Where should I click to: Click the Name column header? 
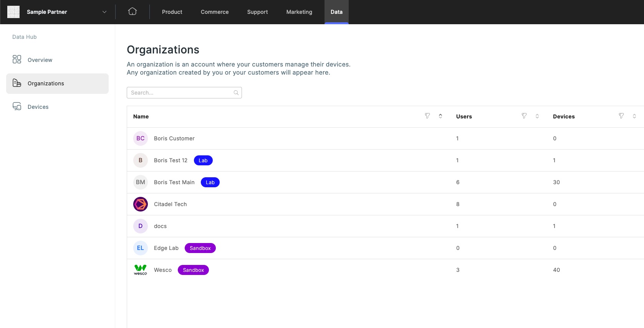click(141, 117)
